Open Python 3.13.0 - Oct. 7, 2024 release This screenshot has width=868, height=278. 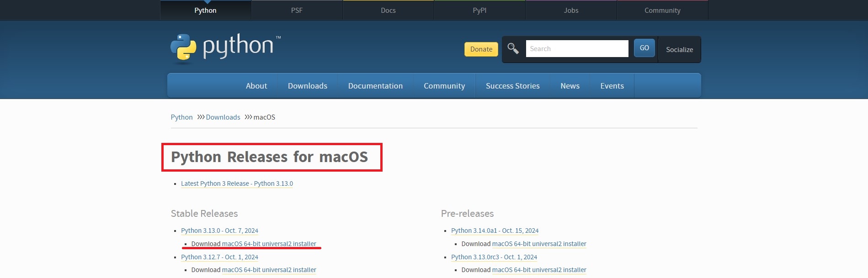pos(219,231)
